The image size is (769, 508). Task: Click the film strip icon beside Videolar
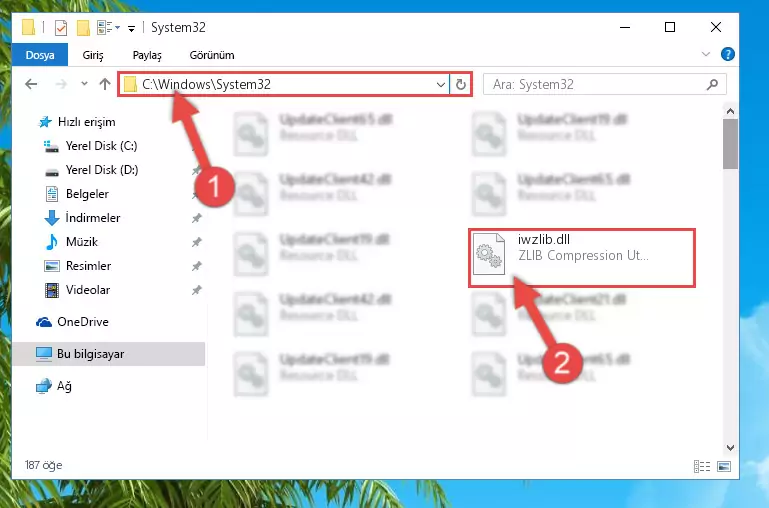51,290
